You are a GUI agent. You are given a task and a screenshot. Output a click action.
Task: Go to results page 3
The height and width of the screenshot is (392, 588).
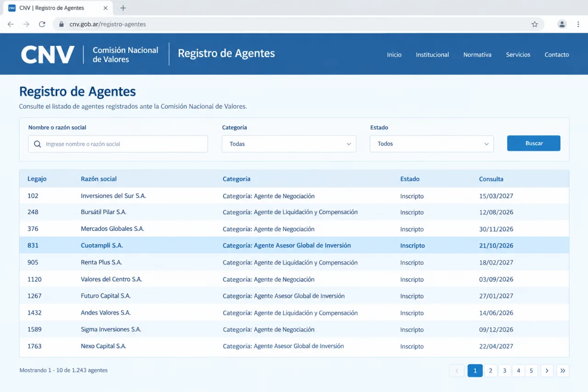[504, 370]
